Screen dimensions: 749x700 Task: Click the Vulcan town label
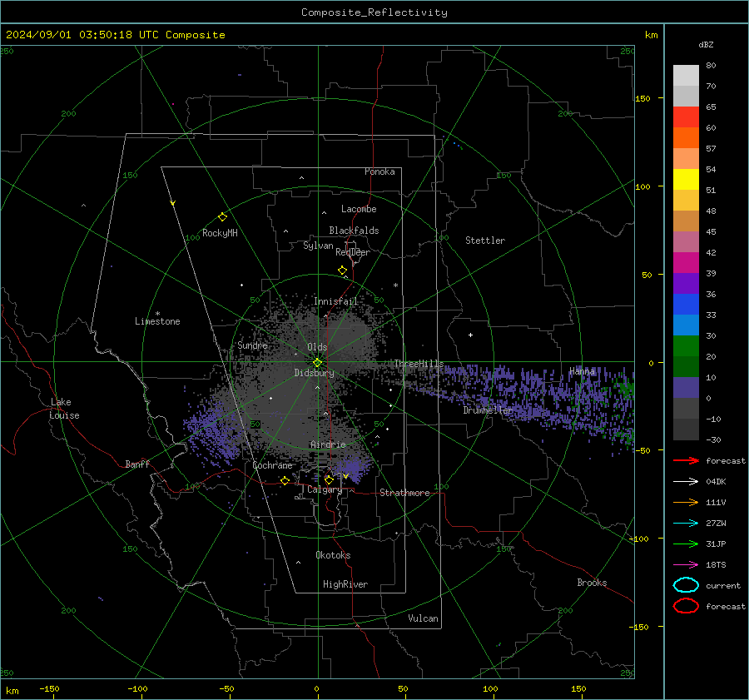click(x=423, y=618)
